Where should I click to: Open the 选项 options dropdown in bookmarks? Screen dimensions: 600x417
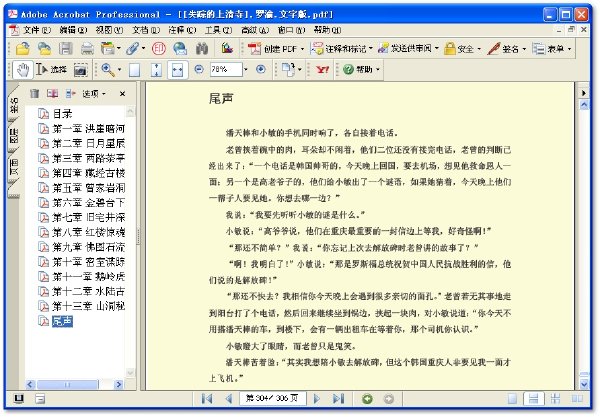click(94, 93)
